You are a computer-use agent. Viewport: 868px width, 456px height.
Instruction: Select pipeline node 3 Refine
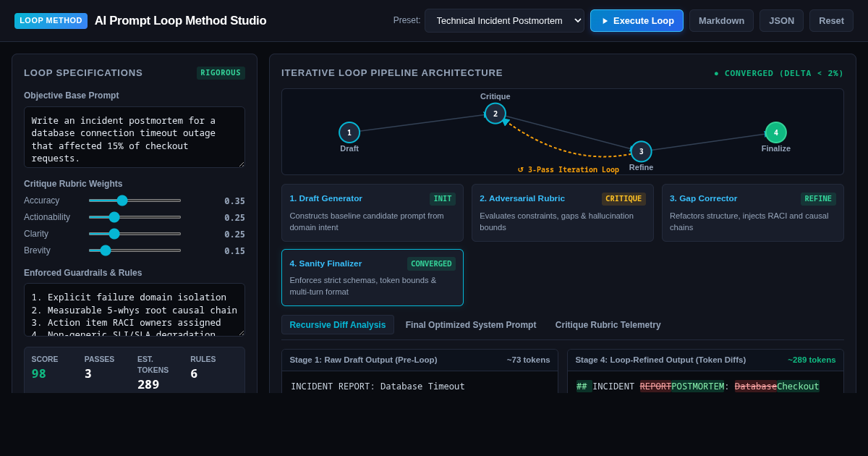641,151
